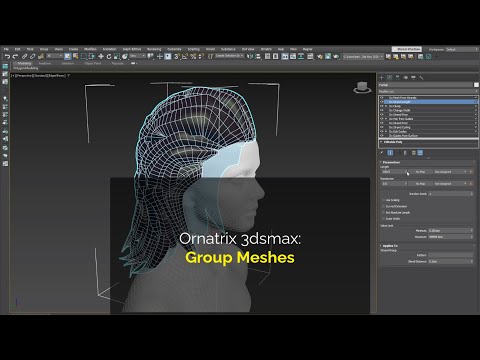This screenshot has height=360, width=480.
Task: Select the Move transform tool
Action: tap(101, 57)
